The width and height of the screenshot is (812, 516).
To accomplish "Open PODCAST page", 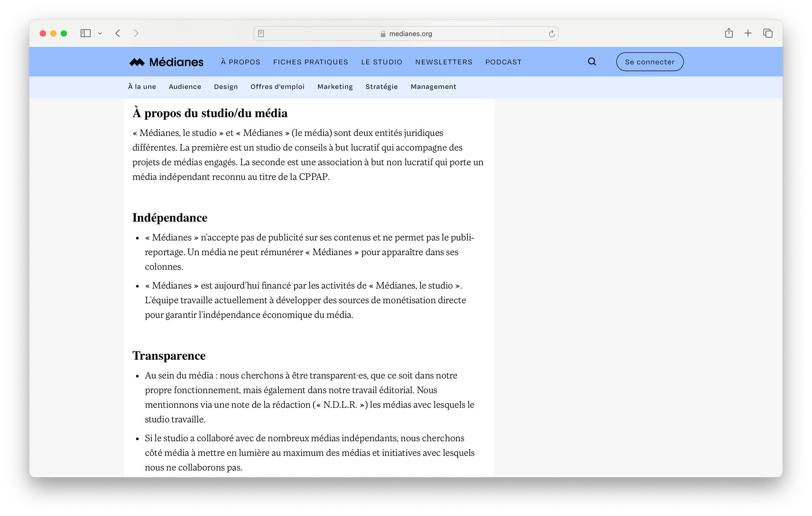I will (503, 62).
